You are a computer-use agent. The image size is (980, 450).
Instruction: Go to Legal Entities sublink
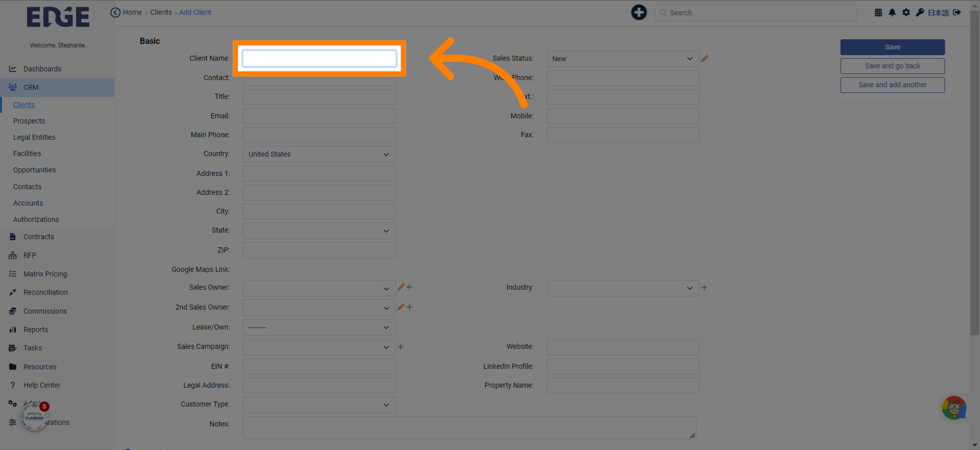click(x=34, y=137)
